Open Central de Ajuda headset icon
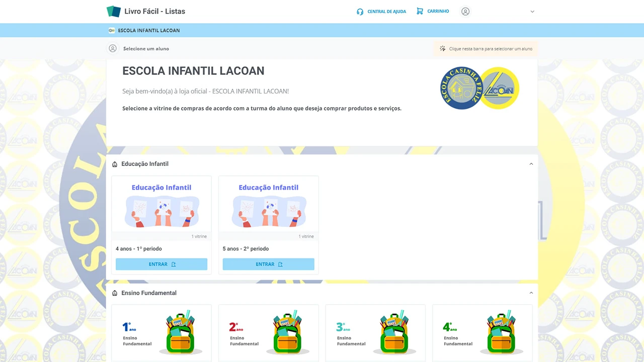644x362 pixels. click(x=360, y=12)
